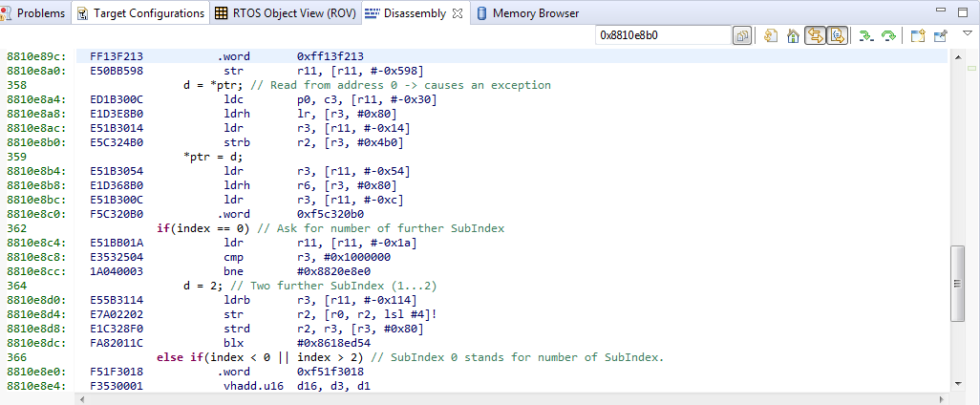Click source line "if(index == 0)"
Image resolution: width=980 pixels, height=405 pixels.
point(203,228)
